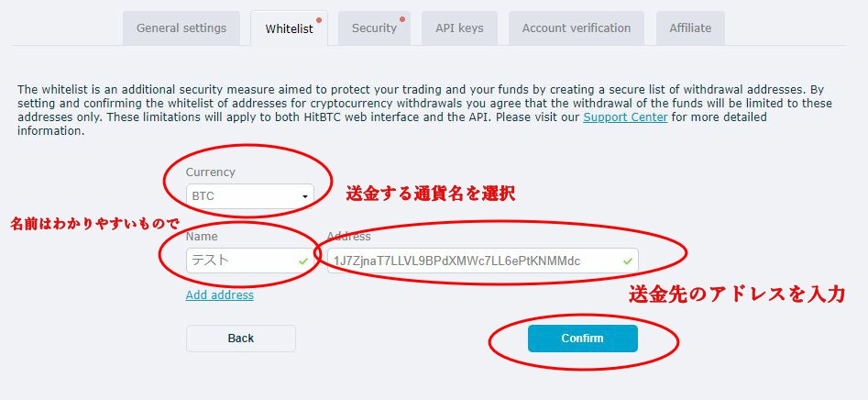Click the red notification dot on Whitelist tab
The image size is (868, 400).
tap(319, 20)
